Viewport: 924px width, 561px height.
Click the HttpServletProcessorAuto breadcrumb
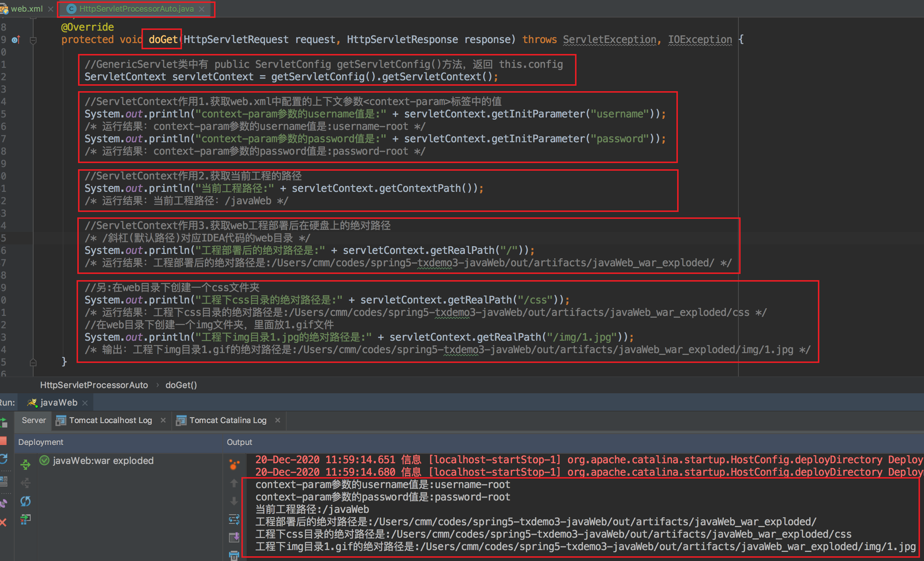pos(94,385)
